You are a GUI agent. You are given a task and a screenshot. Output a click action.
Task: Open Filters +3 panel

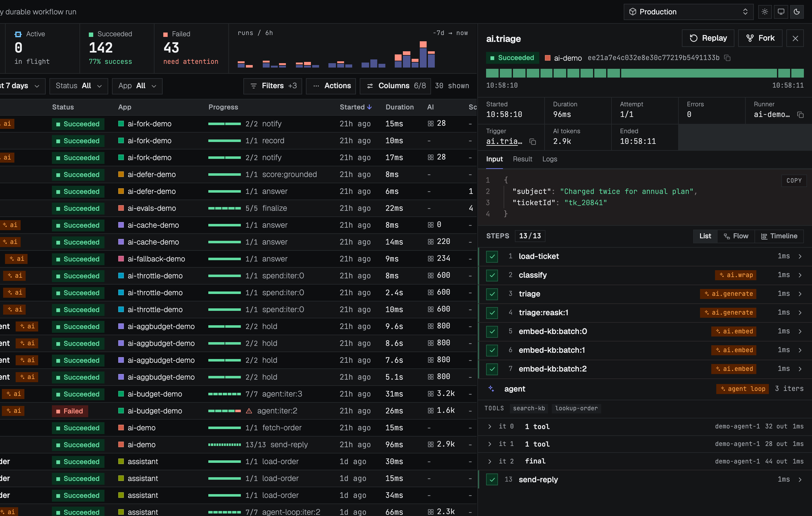pos(272,86)
